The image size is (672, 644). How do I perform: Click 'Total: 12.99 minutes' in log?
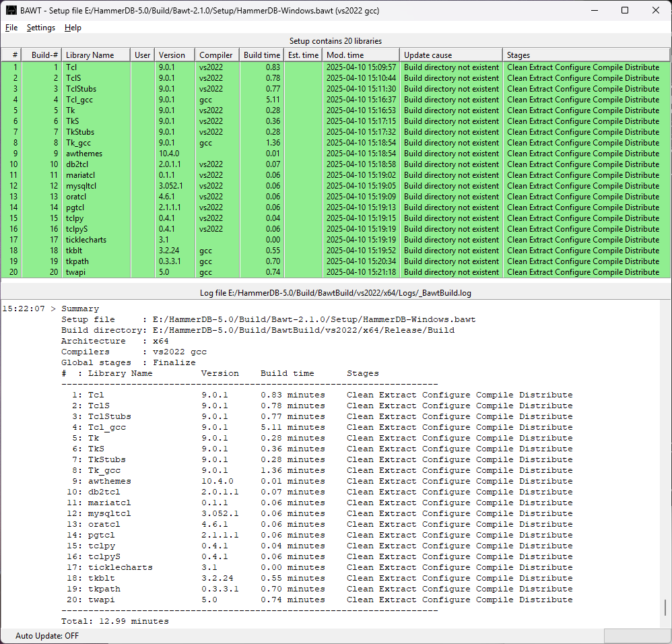(x=115, y=621)
